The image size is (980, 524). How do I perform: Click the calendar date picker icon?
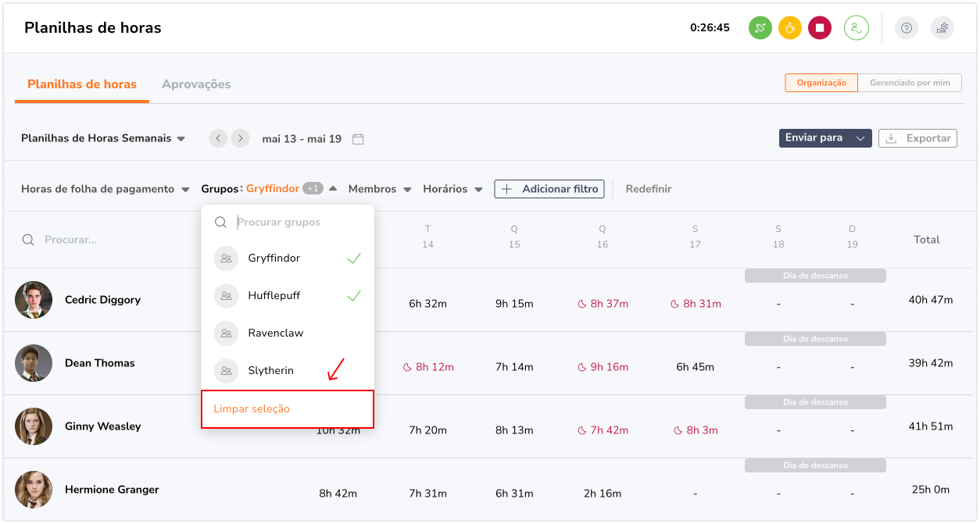pos(359,139)
